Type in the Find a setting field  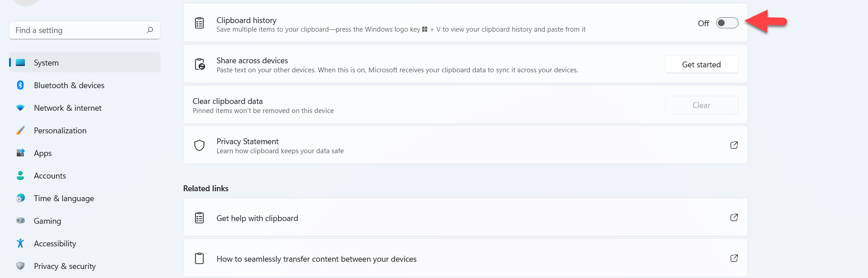click(x=77, y=30)
